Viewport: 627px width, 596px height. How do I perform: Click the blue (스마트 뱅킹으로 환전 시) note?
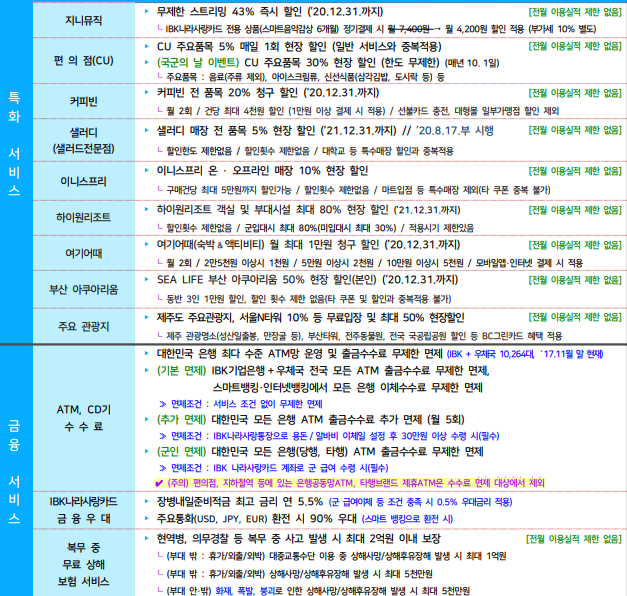pyautogui.click(x=407, y=519)
